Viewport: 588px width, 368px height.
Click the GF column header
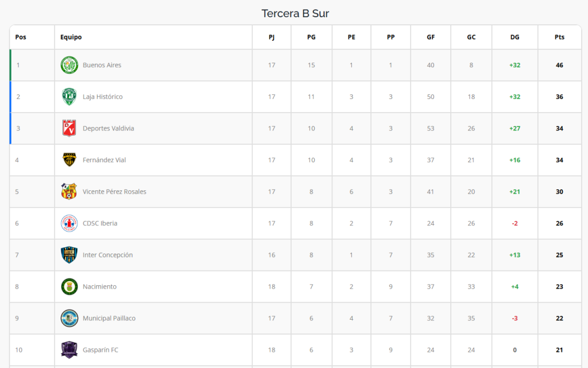coord(431,37)
